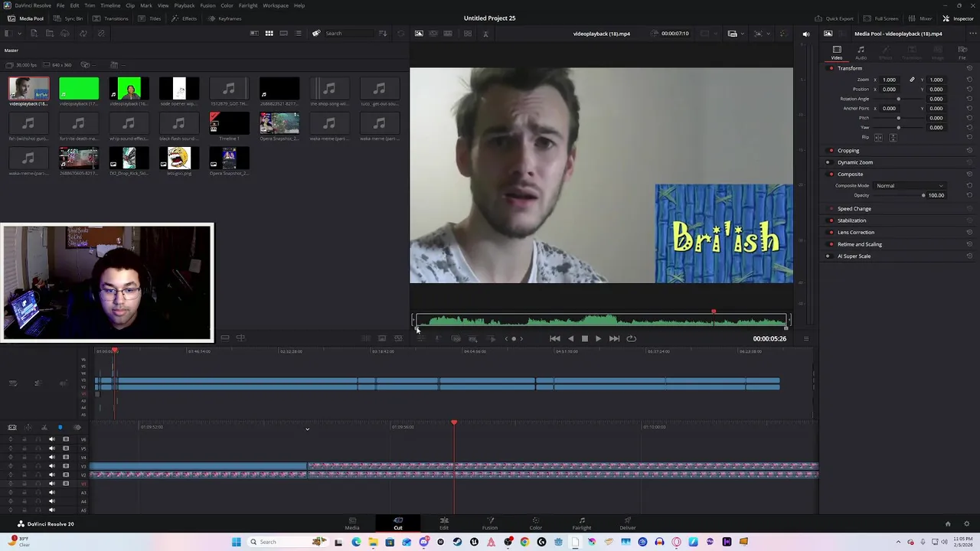Click the media pool sort order icon
The width and height of the screenshot is (980, 551).
point(383,33)
